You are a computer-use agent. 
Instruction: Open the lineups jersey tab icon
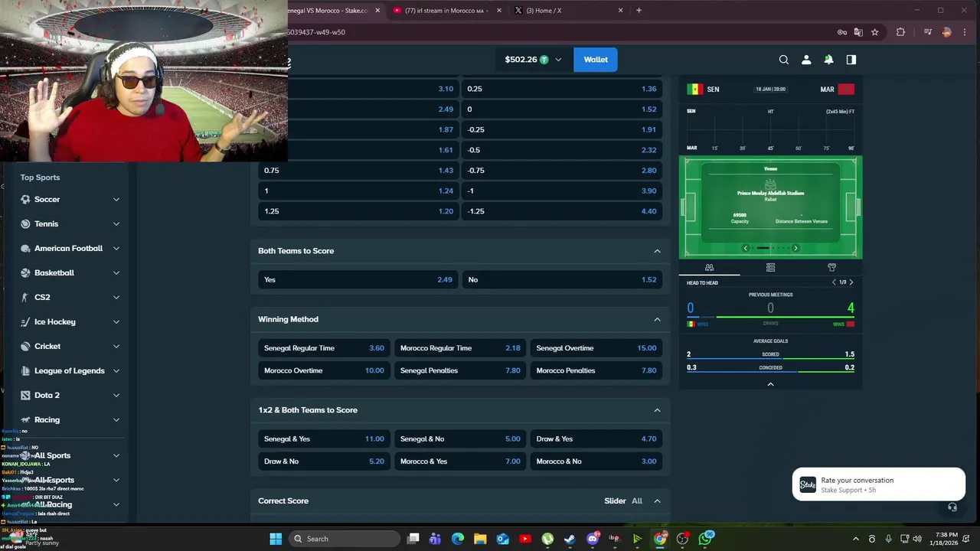click(x=831, y=267)
